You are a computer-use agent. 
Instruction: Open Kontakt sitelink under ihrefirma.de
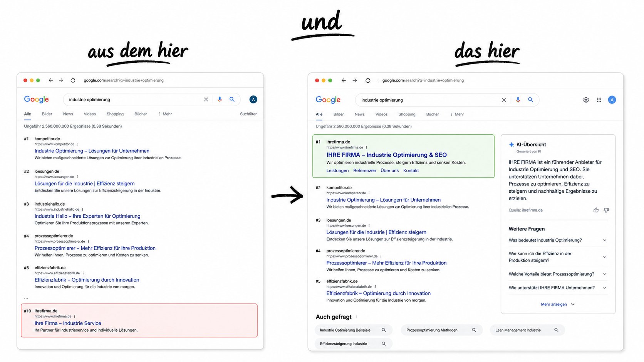[411, 170]
